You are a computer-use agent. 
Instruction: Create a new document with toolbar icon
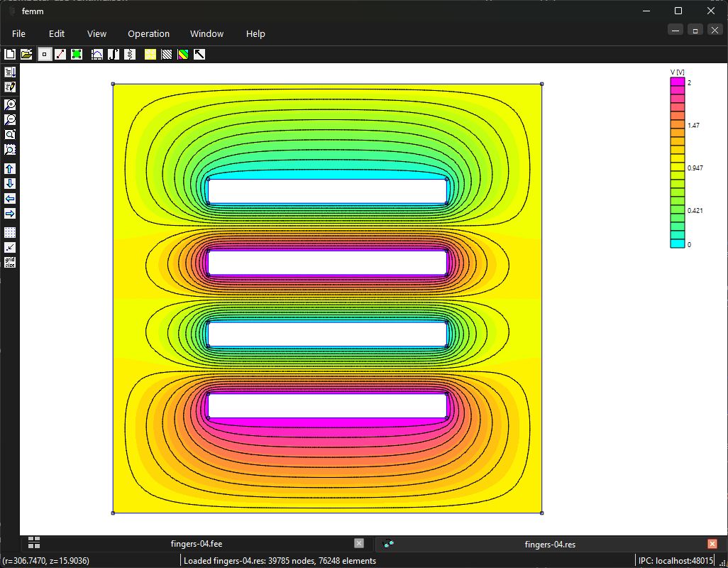(x=10, y=55)
